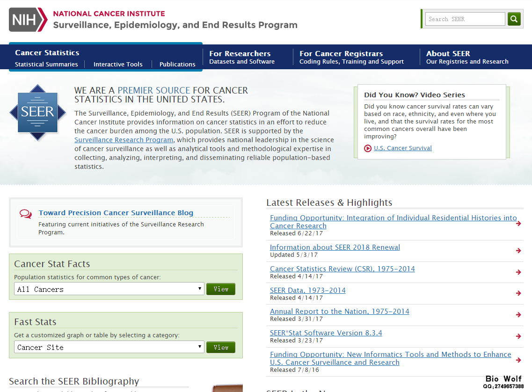Click the red arrow for SEER Data 1973-2014

[x=518, y=293]
